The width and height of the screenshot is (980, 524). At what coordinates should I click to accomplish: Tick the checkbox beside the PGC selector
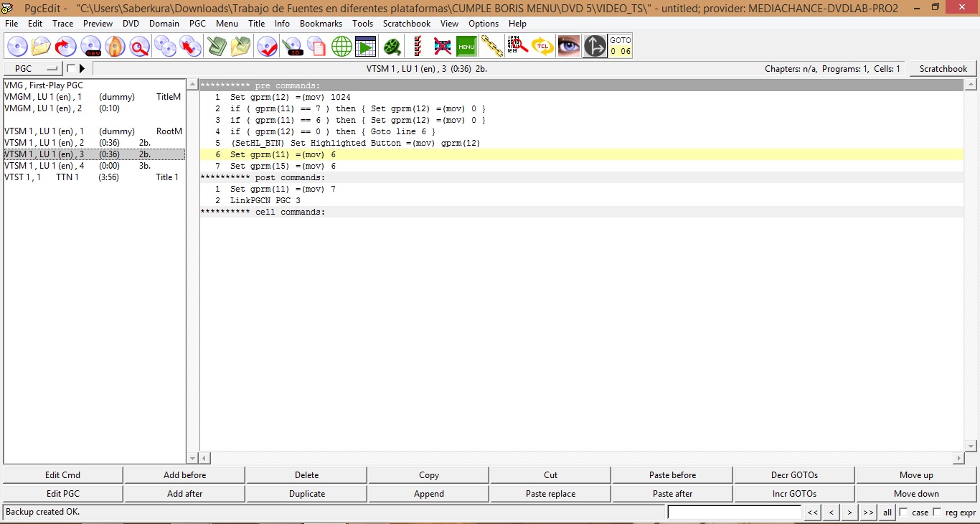tap(70, 69)
